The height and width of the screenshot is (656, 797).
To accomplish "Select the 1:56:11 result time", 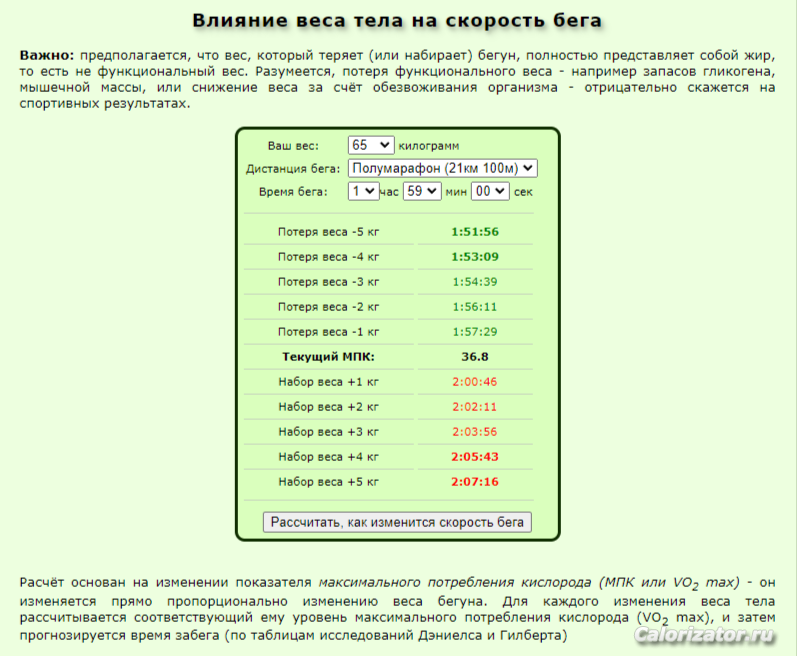I will 474,307.
